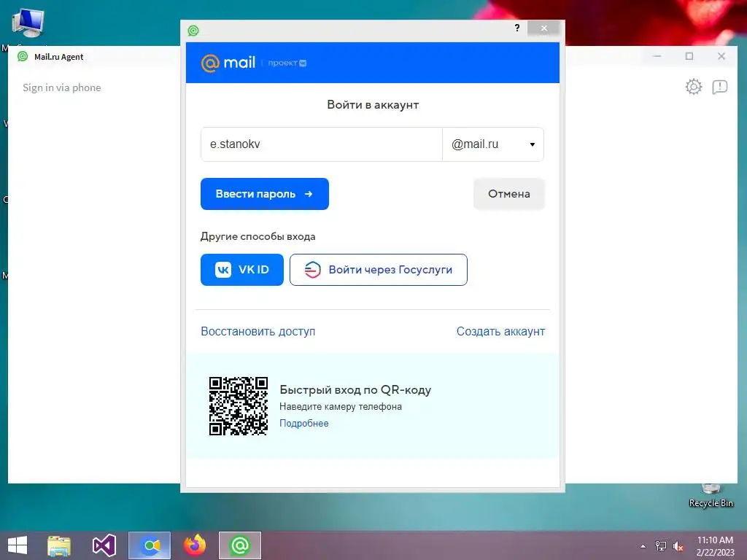
Task: Show hidden system tray icons
Action: tap(643, 546)
